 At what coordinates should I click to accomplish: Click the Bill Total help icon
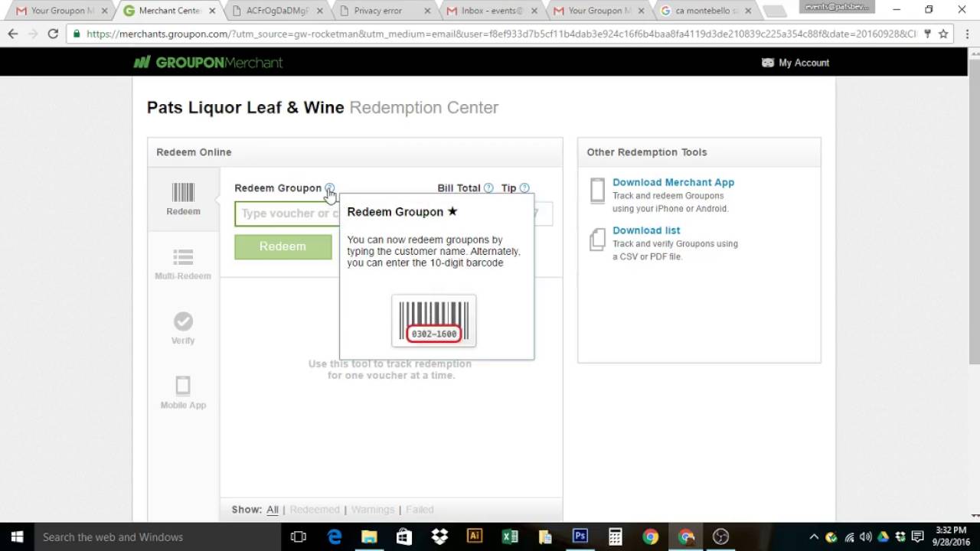(x=488, y=188)
